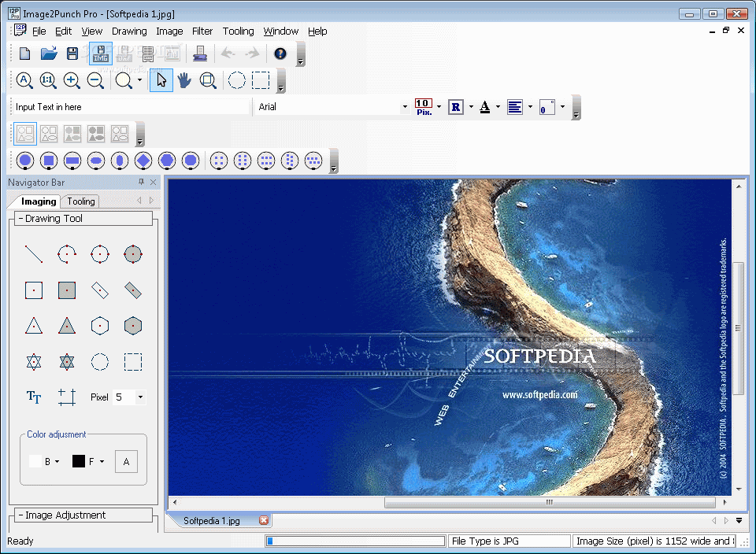Viewport: 756px width, 554px height.
Task: Close the Softpedia 1.jpg document tab
Action: (264, 520)
